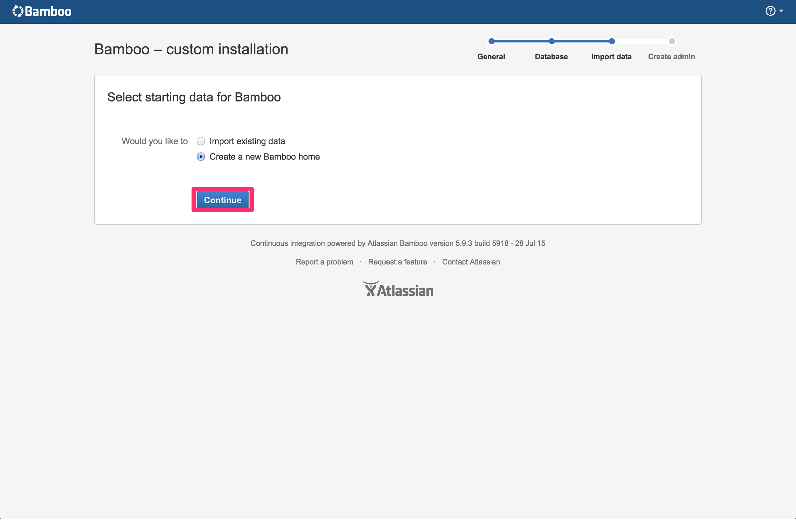Open the Contact Atlassian link
The image size is (796, 532).
click(x=471, y=262)
